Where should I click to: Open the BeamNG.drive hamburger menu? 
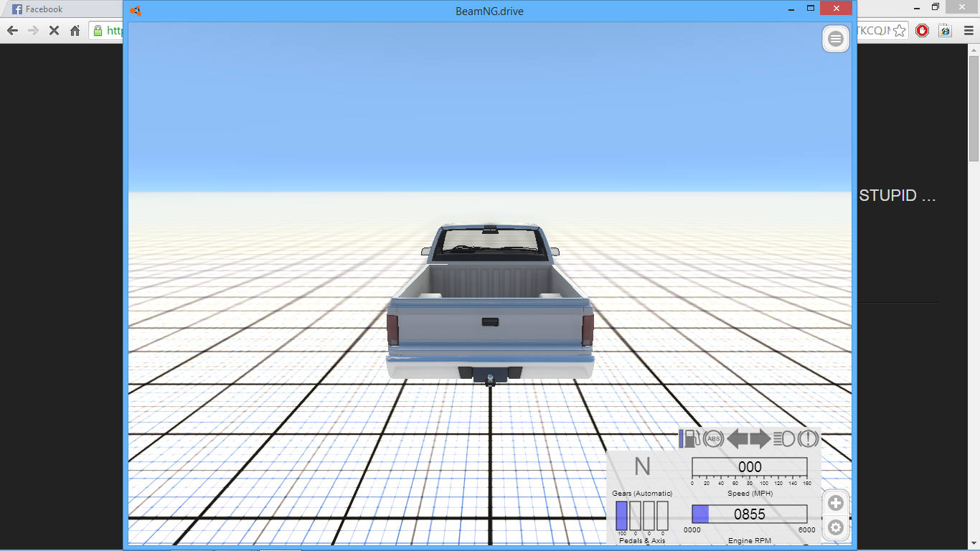pyautogui.click(x=836, y=39)
